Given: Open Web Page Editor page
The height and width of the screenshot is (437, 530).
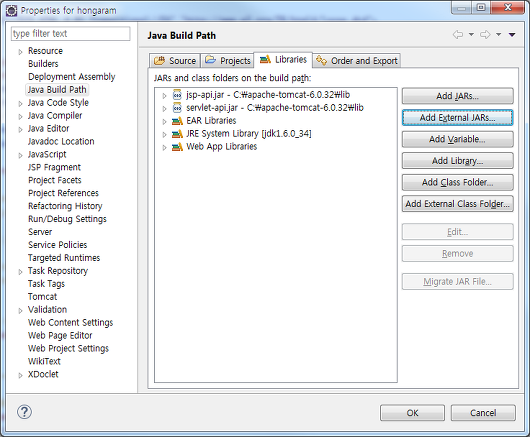Looking at the screenshot, I should coord(60,336).
